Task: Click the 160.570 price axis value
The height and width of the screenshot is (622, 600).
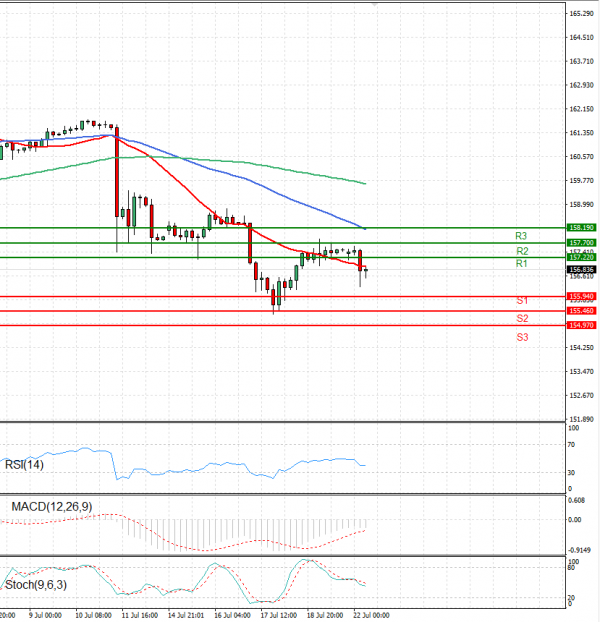Action: click(x=581, y=157)
